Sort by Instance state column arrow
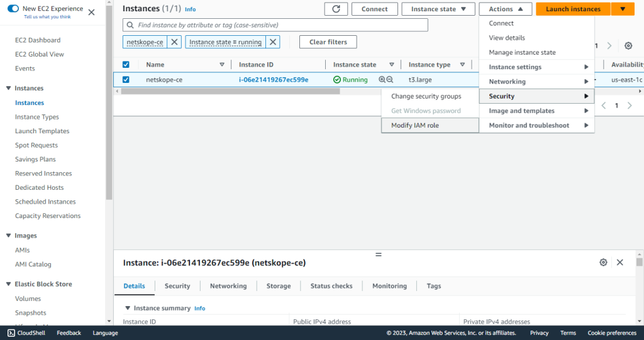Image resolution: width=644 pixels, height=340 pixels. [391, 65]
